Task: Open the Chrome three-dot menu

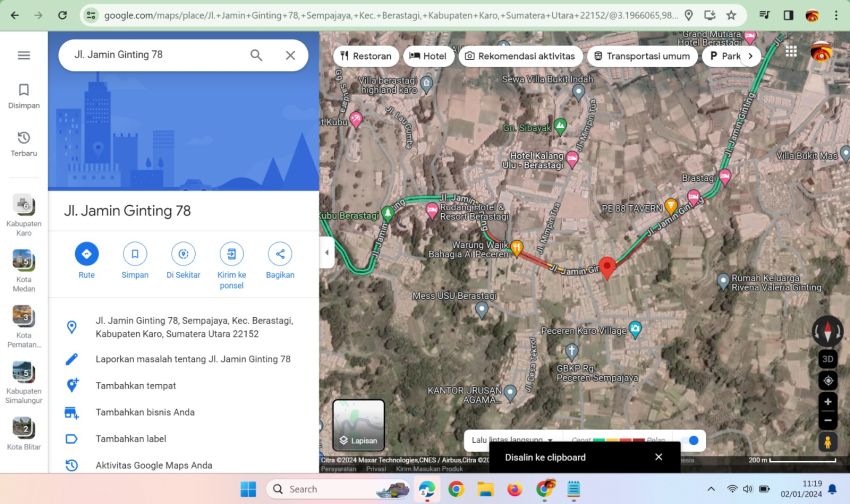Action: coord(836,15)
